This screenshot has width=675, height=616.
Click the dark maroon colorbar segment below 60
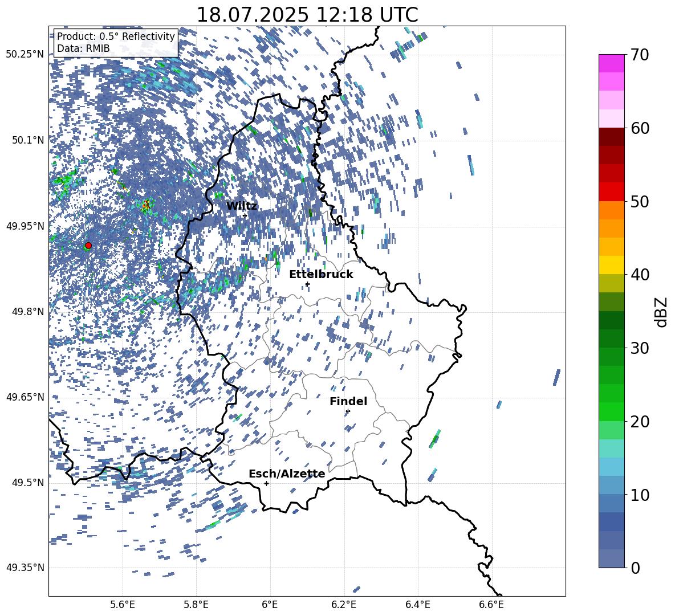(612, 137)
